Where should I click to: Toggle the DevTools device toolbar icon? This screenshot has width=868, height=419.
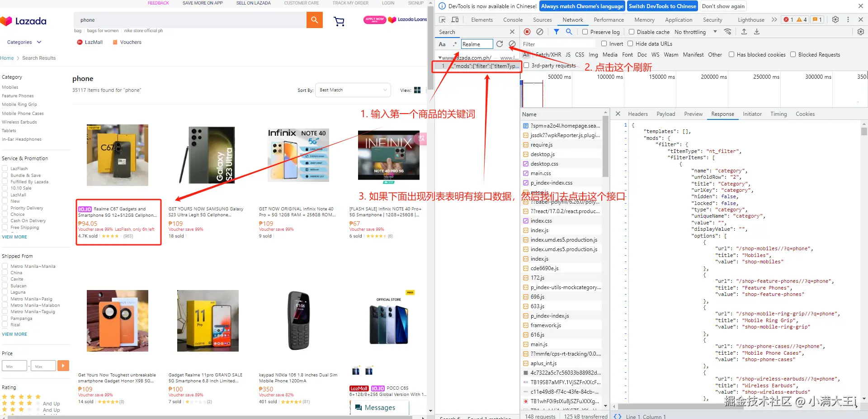(x=455, y=19)
